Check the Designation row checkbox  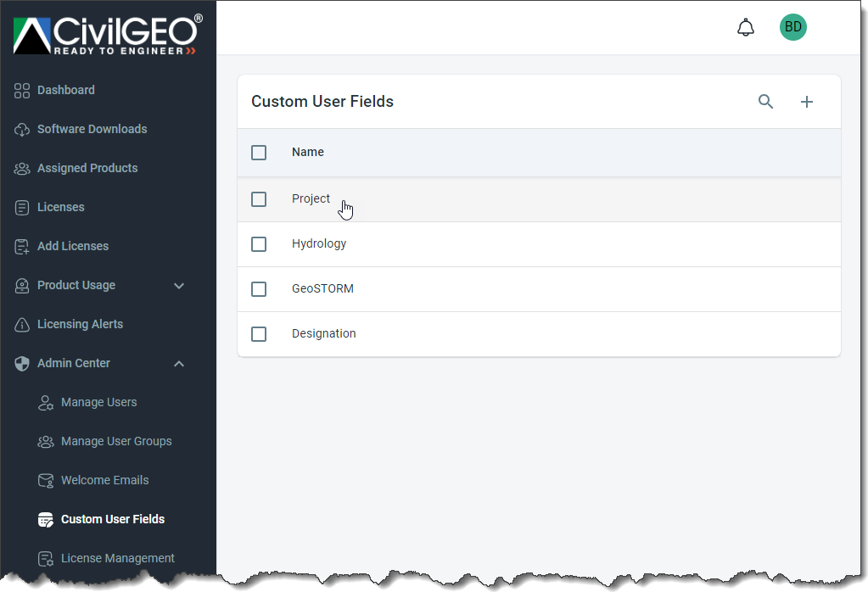point(259,333)
